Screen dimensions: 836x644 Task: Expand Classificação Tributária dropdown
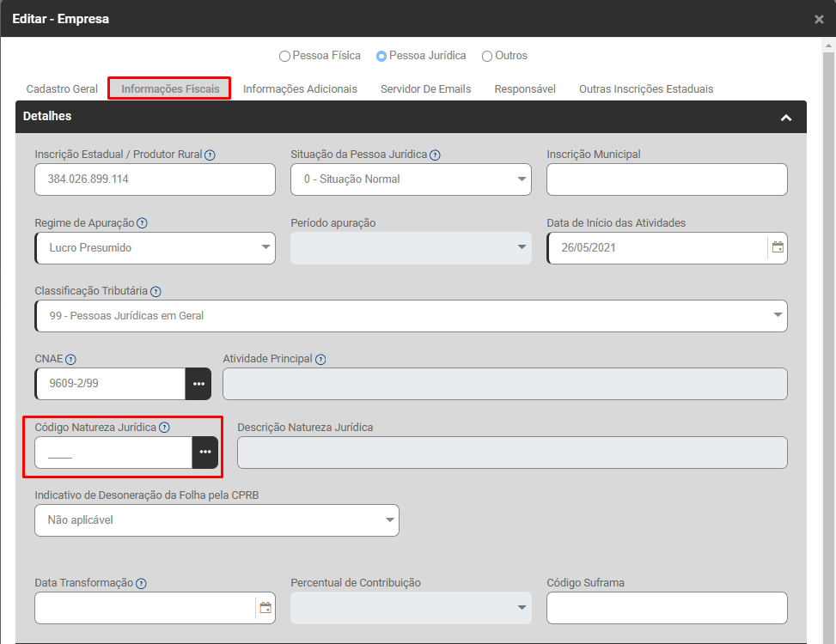411,316
